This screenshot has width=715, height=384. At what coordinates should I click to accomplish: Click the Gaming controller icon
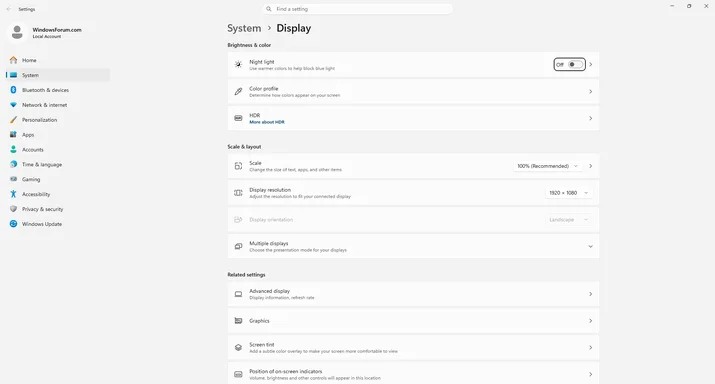13,179
